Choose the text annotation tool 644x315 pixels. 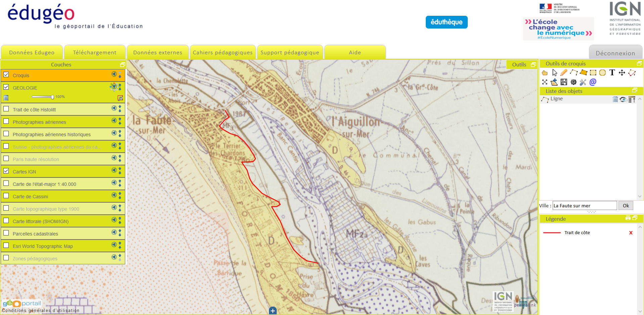click(x=612, y=72)
